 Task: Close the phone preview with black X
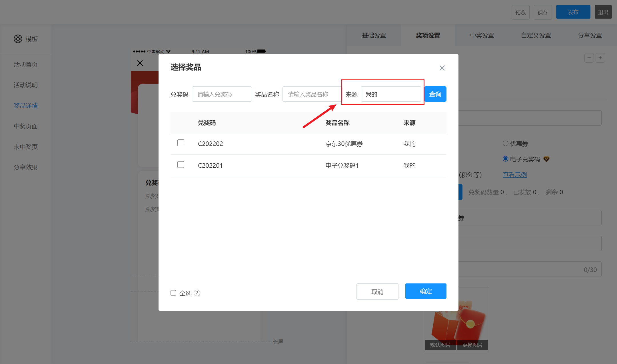(x=140, y=63)
